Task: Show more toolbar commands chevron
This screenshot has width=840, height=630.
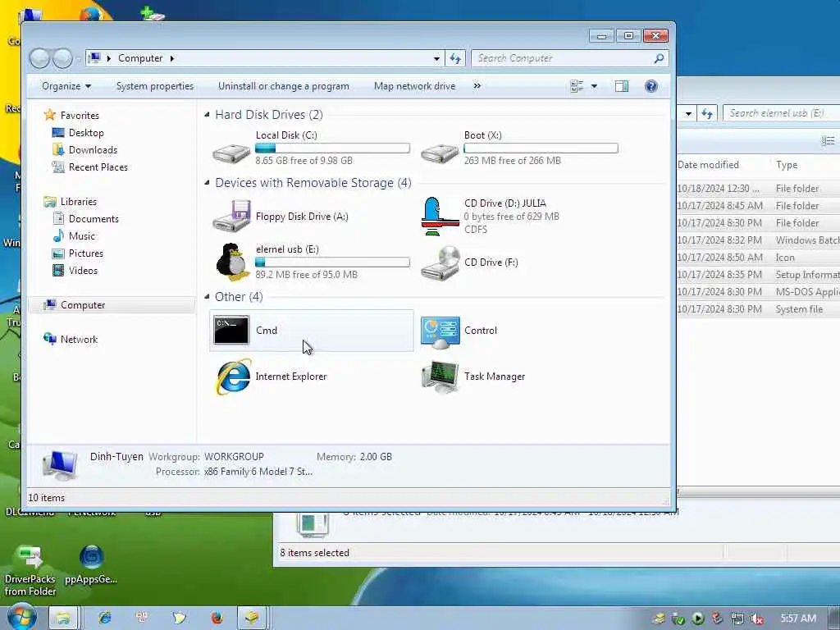Action: (477, 86)
